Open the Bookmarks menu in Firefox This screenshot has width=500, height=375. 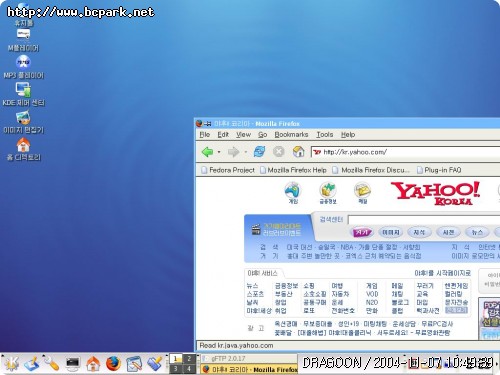coord(291,135)
